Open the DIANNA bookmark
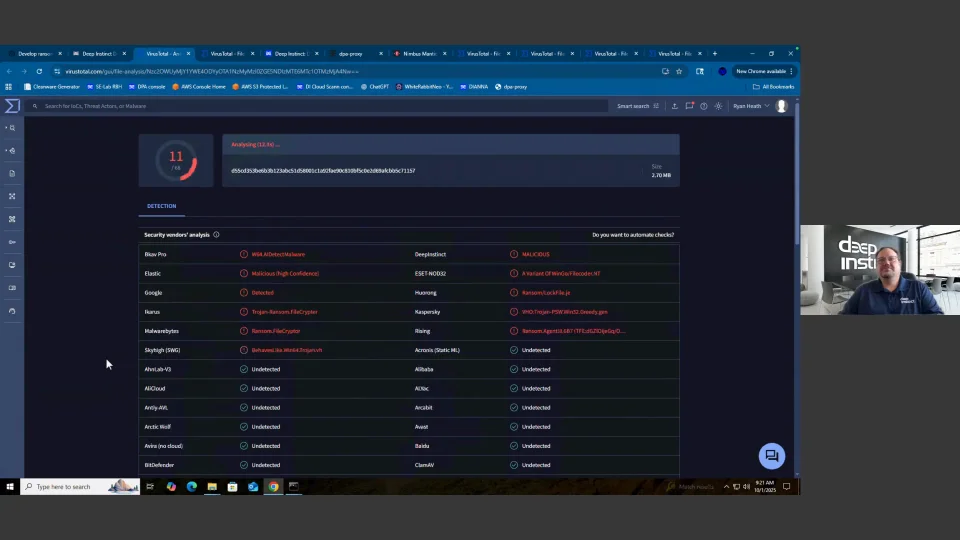The width and height of the screenshot is (960, 540). point(474,87)
